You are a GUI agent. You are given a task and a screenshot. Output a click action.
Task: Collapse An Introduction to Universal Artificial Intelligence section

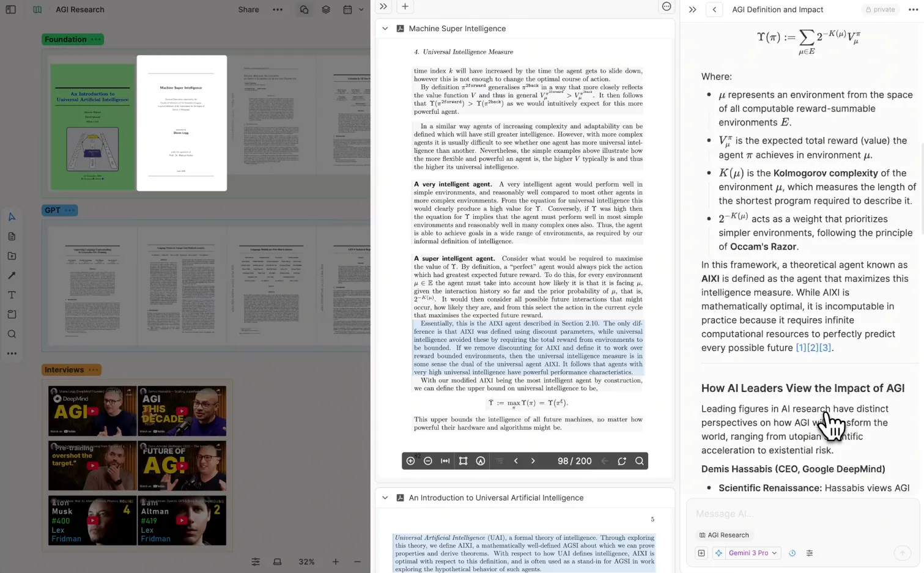pyautogui.click(x=385, y=498)
